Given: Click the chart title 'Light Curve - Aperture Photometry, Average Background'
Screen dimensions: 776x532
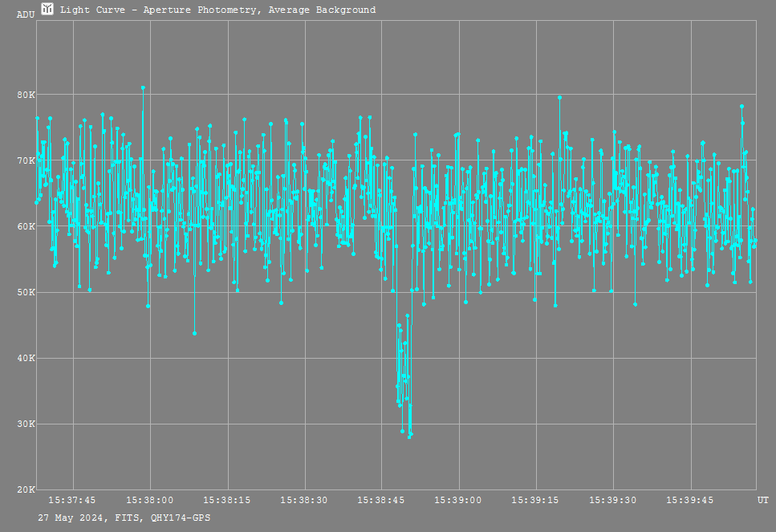Looking at the screenshot, I should tap(217, 10).
